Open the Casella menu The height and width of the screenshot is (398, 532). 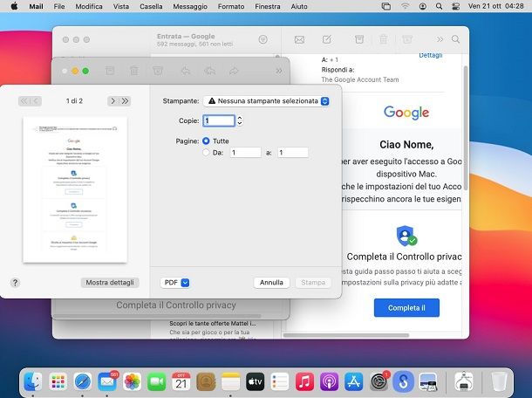[151, 6]
